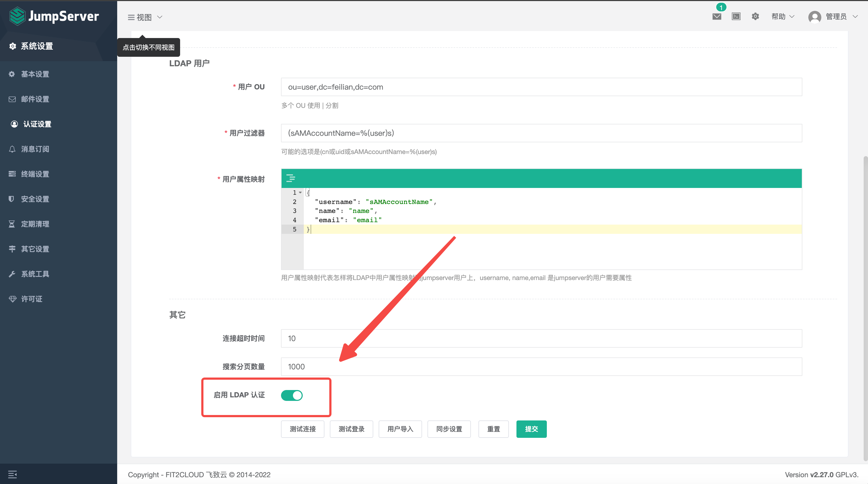Click the 用户导入 button
Viewport: 868px width, 484px height.
coord(400,429)
